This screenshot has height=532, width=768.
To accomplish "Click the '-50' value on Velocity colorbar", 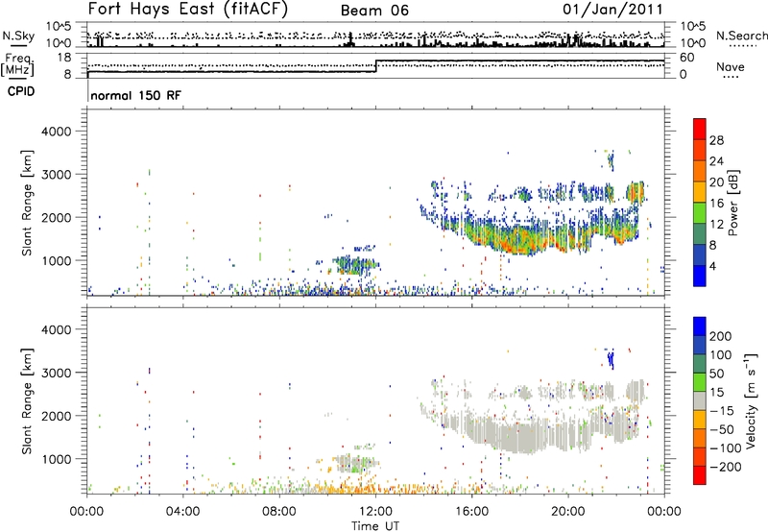I will point(722,429).
